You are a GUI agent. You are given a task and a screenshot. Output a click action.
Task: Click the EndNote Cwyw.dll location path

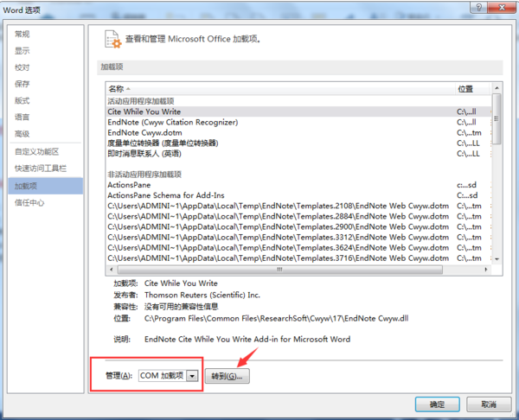tap(277, 319)
